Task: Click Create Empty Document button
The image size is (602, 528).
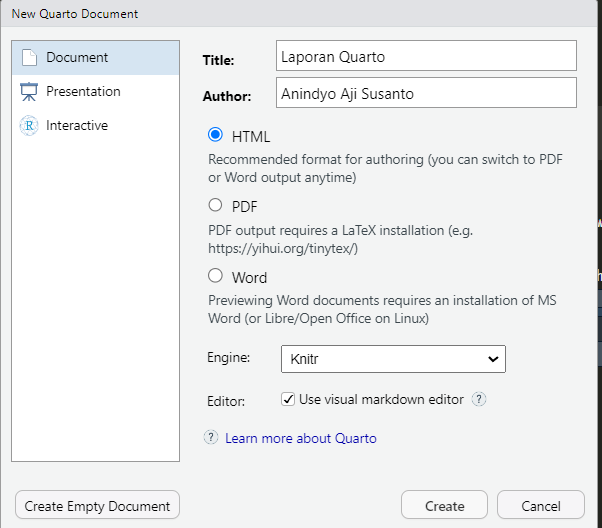Action: pyautogui.click(x=98, y=505)
